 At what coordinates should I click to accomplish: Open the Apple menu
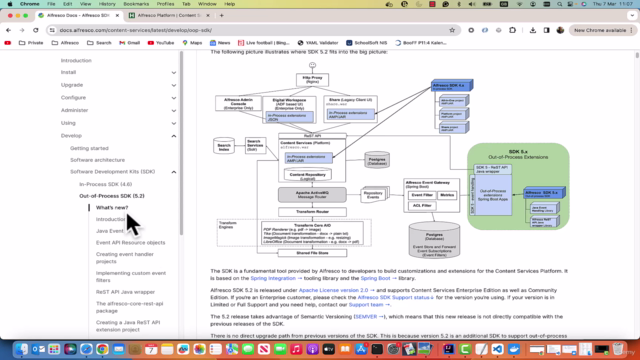click(10, 4)
